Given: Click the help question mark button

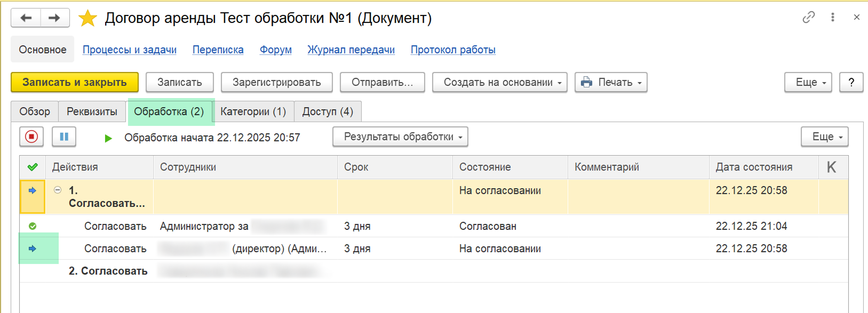Looking at the screenshot, I should (851, 83).
